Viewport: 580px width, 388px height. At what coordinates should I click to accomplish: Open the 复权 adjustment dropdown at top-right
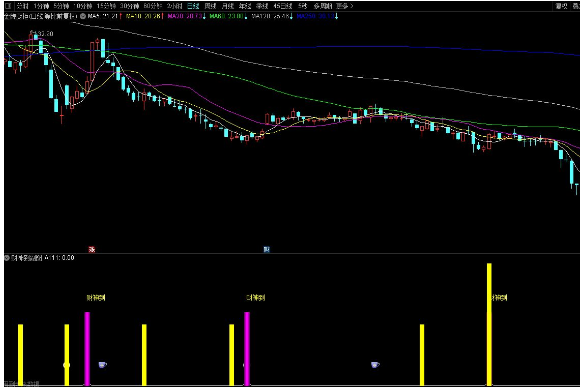click(561, 6)
